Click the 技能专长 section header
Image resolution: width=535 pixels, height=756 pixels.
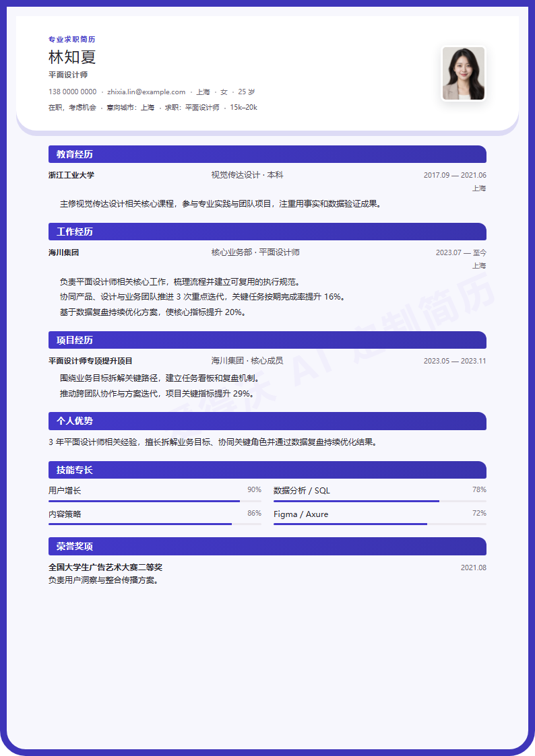267,470
